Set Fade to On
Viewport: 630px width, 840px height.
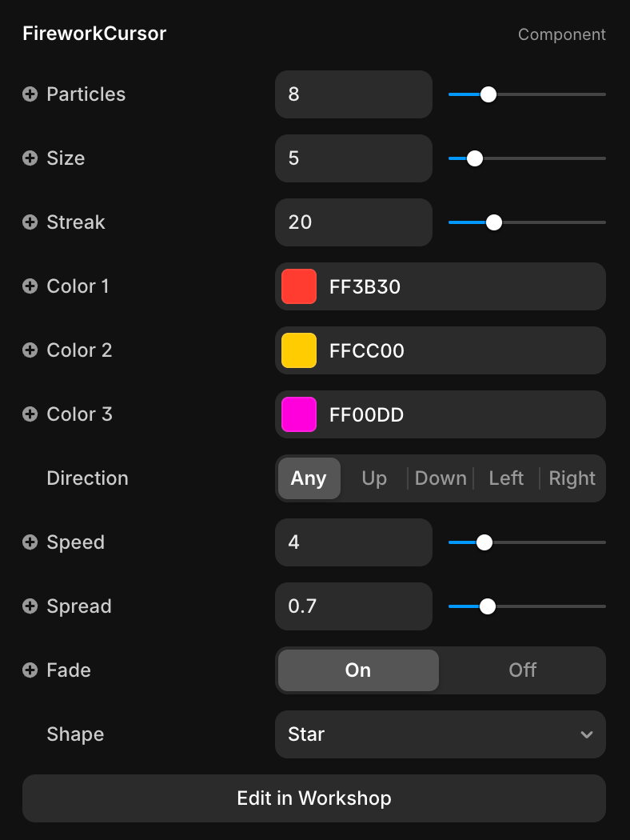[x=358, y=670]
